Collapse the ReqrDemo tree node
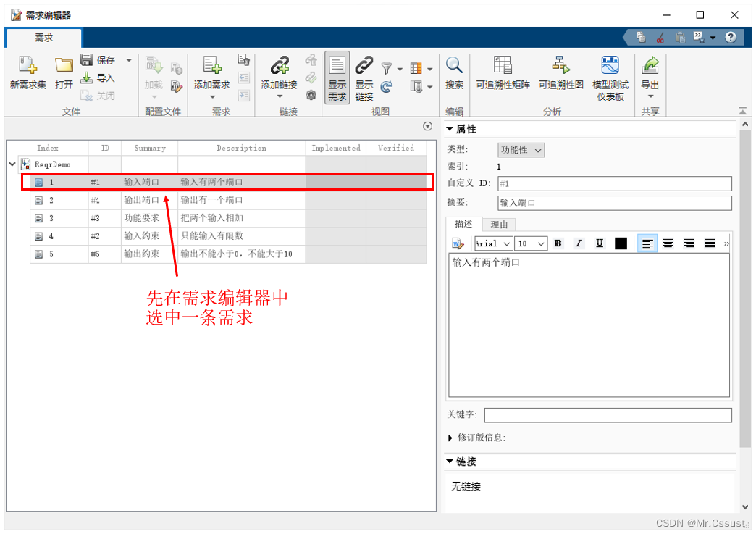 pyautogui.click(x=12, y=164)
